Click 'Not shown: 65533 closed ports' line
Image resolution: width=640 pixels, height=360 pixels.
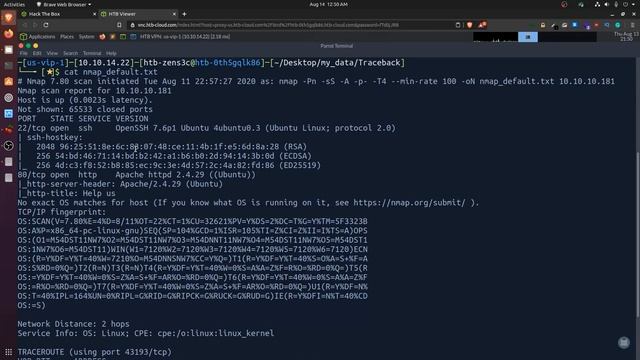(85, 109)
